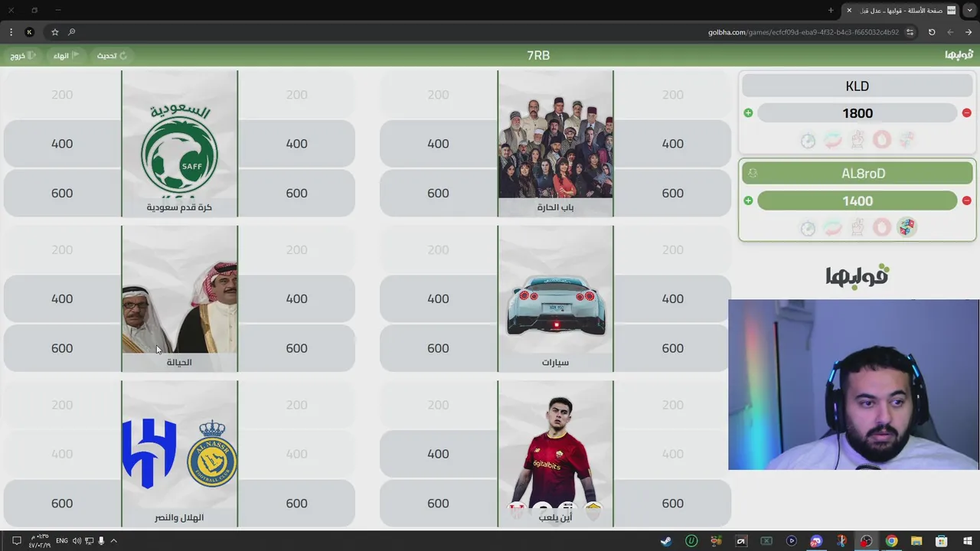The image size is (980, 551).
Task: Open File Explorer from the taskbar
Action: (x=916, y=541)
